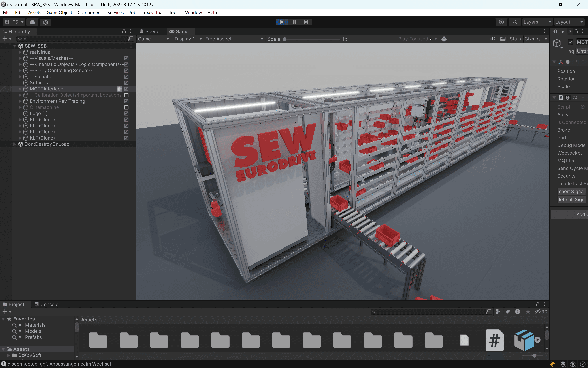The height and width of the screenshot is (368, 588).
Task: Open Unity Cloud services icon
Action: pyautogui.click(x=32, y=22)
